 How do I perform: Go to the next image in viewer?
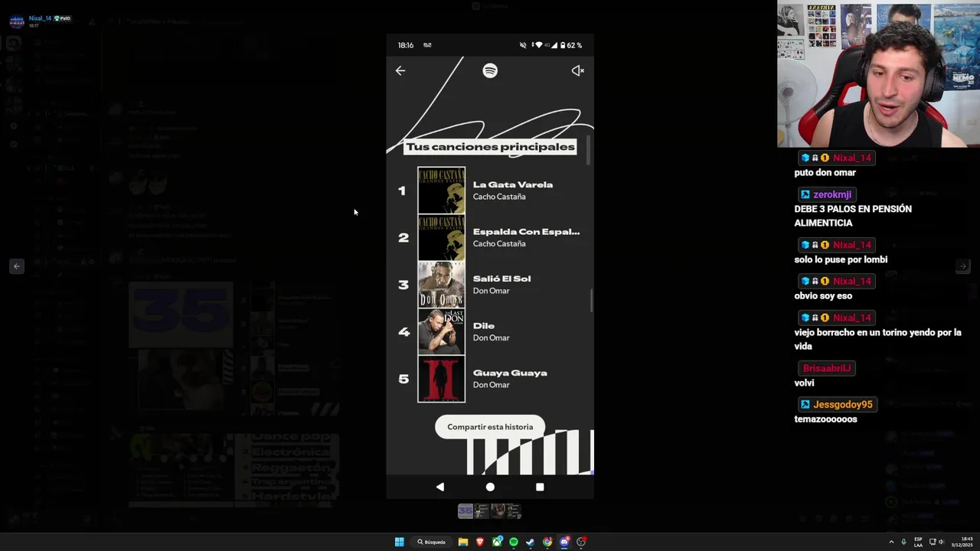962,266
